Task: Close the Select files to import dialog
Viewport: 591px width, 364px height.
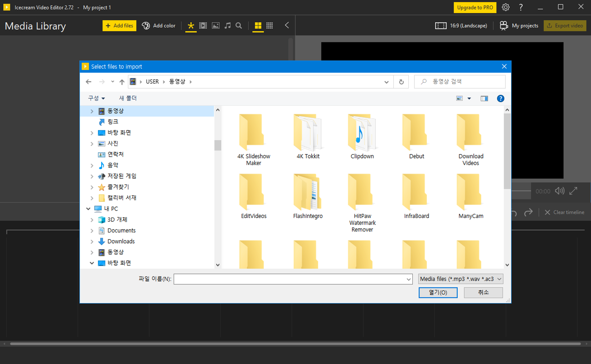Action: coord(504,67)
